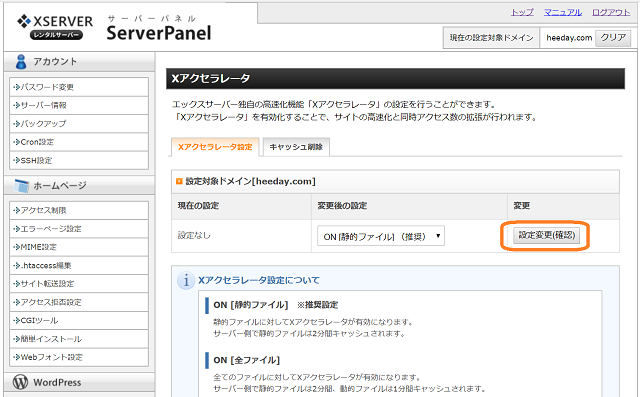Open アクセス制限 in sidebar
This screenshot has width=640, height=397.
pyautogui.click(x=79, y=210)
